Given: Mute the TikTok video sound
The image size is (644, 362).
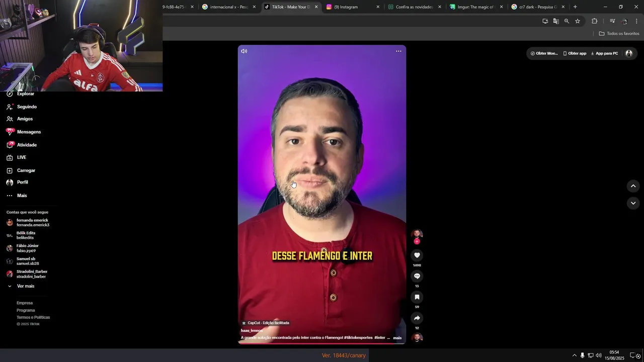Looking at the screenshot, I should (x=244, y=51).
